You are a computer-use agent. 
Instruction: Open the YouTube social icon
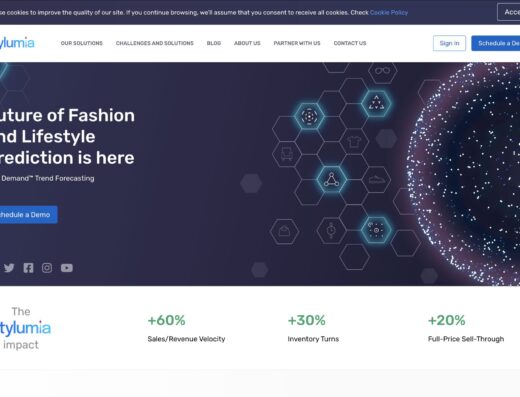pos(67,268)
